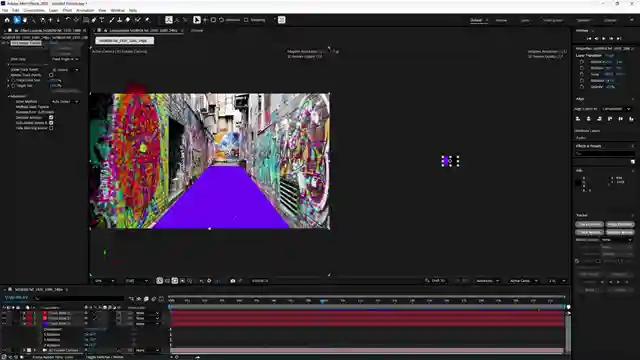Image resolution: width=640 pixels, height=360 pixels.
Task: Open Parent dropdown of 3D Tracker Camera layer
Action: point(147,350)
